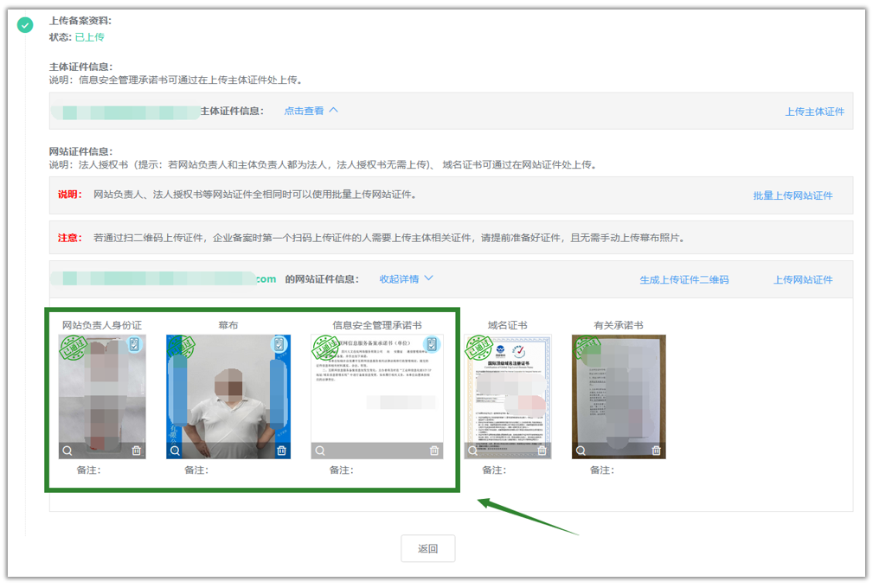Delete 网站负责人身份证 via its trash icon

(x=138, y=450)
